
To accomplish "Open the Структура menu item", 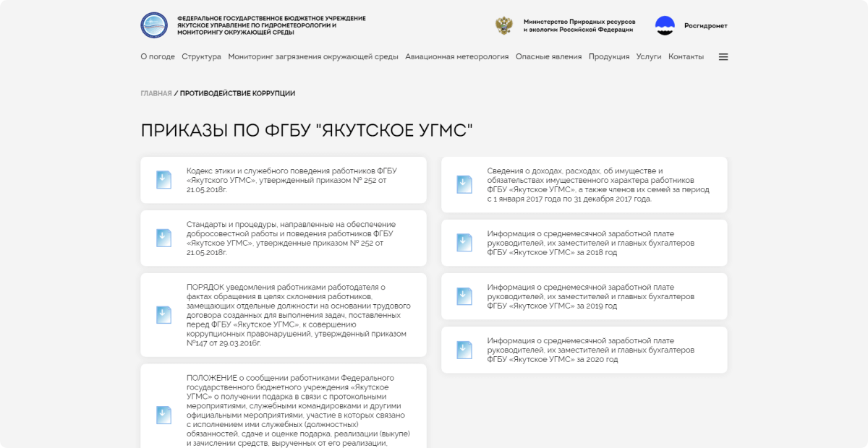I will click(x=202, y=56).
